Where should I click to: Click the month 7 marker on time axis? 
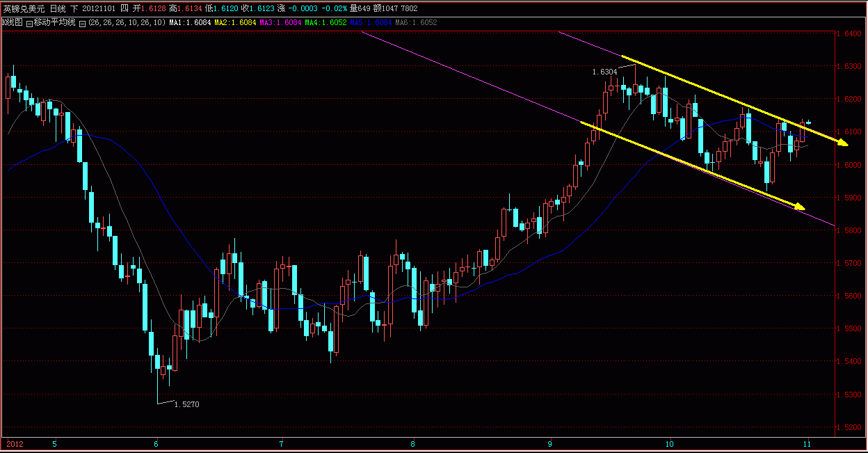[281, 443]
